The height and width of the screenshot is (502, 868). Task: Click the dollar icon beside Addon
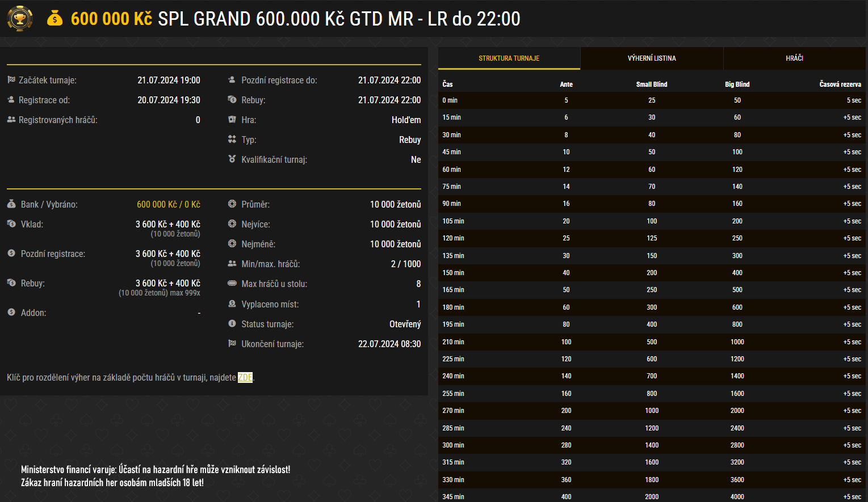point(10,313)
